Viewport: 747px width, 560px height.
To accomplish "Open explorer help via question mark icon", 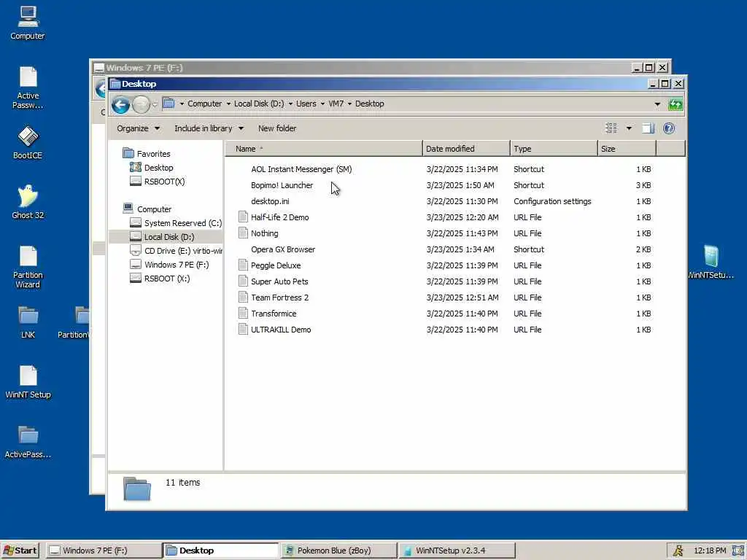I will point(669,128).
